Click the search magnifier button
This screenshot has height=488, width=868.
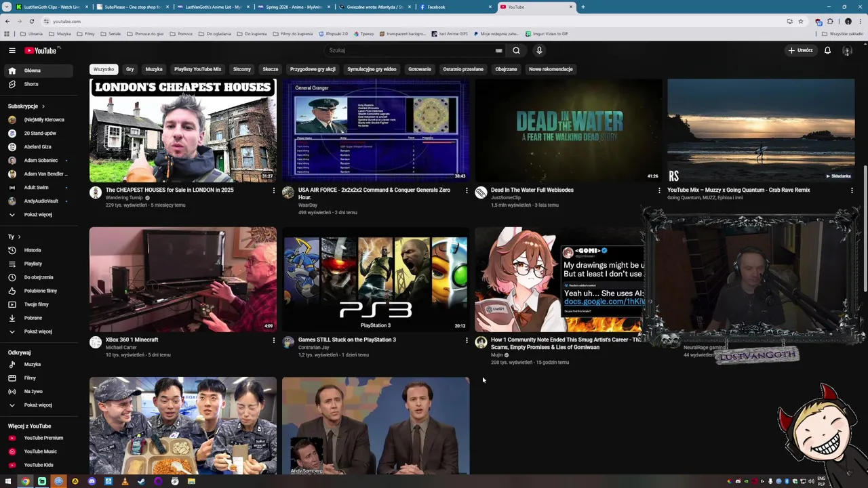[516, 50]
